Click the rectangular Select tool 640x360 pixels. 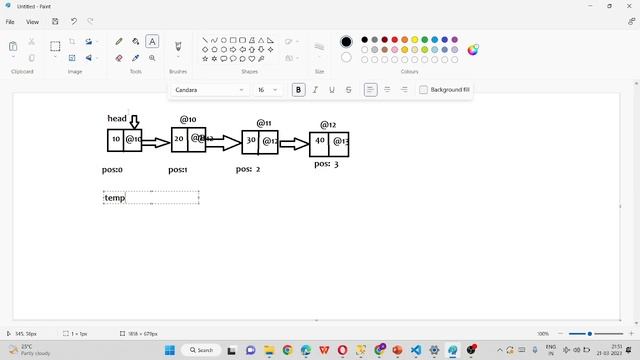click(55, 46)
